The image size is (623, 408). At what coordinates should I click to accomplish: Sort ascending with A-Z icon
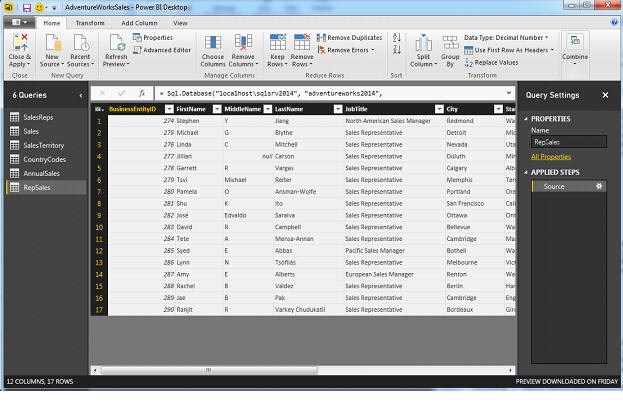coord(397,38)
